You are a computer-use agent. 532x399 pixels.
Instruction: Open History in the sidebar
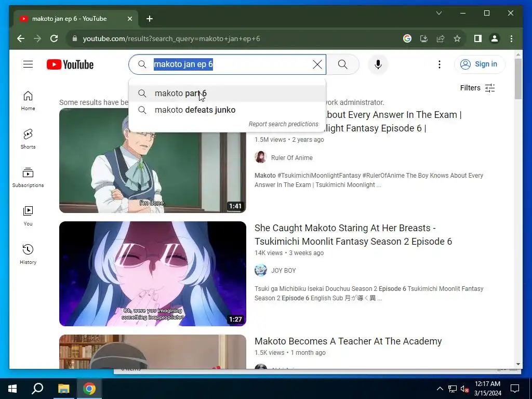pos(28,254)
